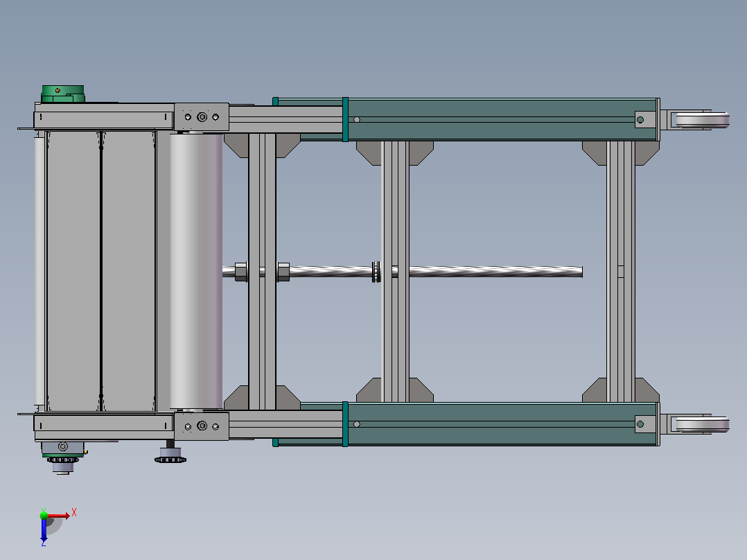Click the red X axis arrow of triad

coord(58,516)
